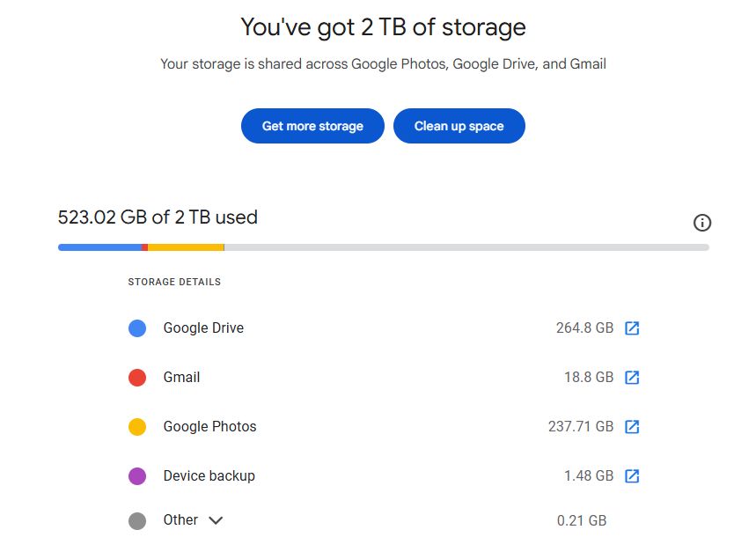
Task: Click blue segment of storage bar
Action: coord(99,247)
